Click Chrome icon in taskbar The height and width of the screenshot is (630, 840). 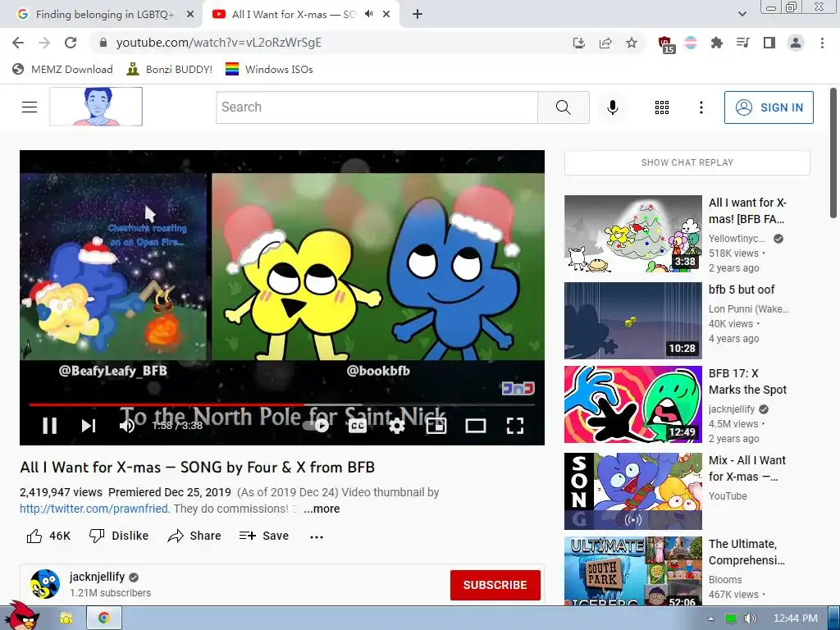point(104,618)
